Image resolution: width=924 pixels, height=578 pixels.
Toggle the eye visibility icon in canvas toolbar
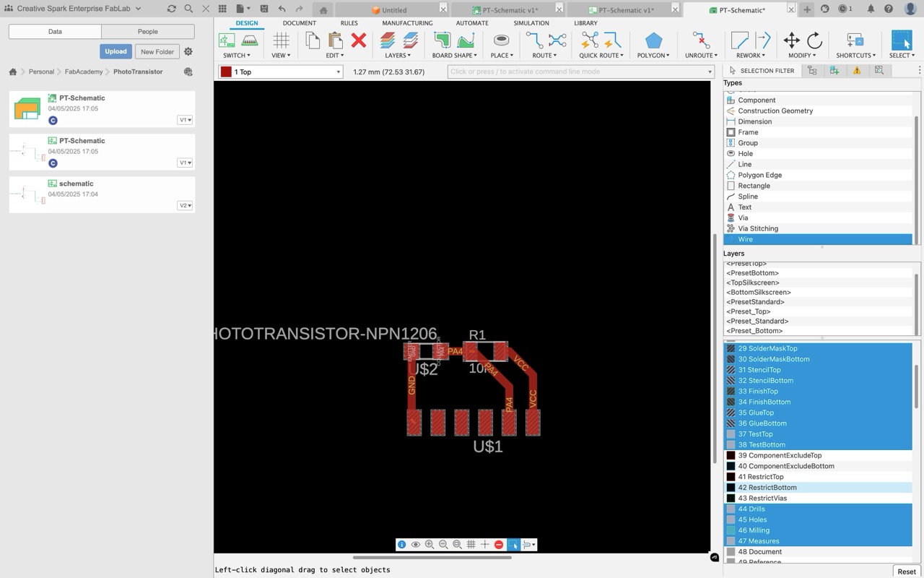(416, 545)
